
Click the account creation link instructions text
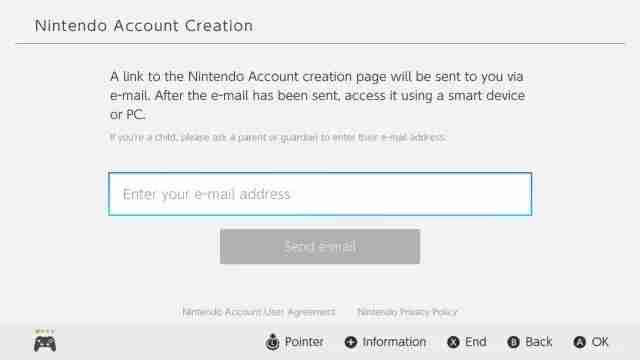click(x=317, y=96)
